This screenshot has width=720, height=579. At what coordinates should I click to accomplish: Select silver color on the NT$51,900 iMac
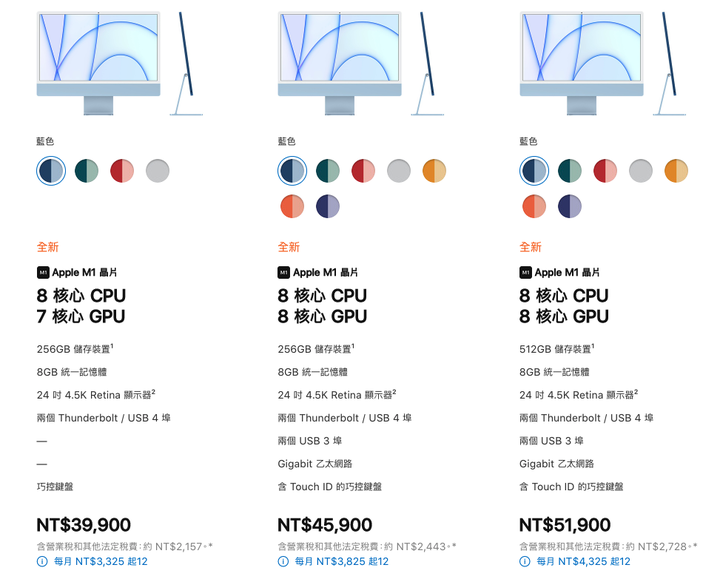640,171
